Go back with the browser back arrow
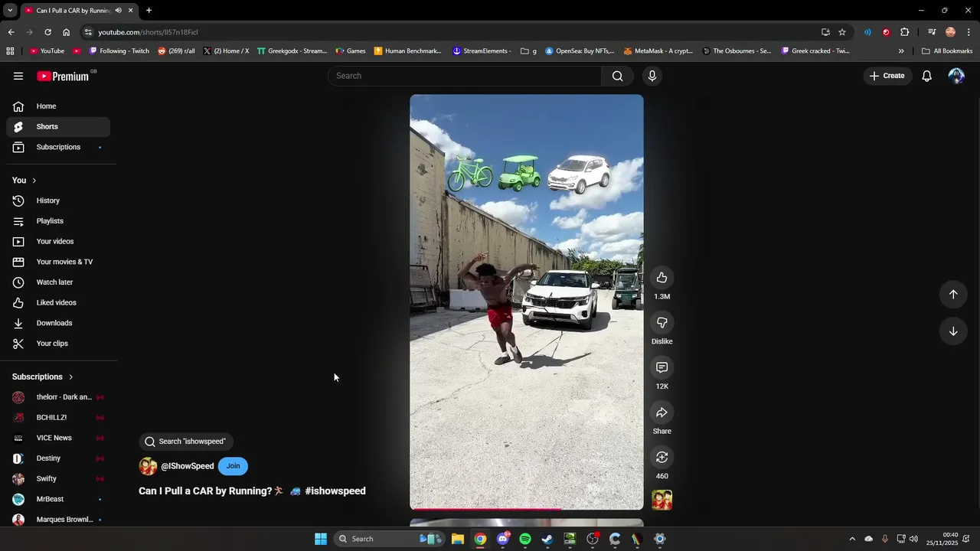Viewport: 980px width, 551px height. pyautogui.click(x=11, y=32)
